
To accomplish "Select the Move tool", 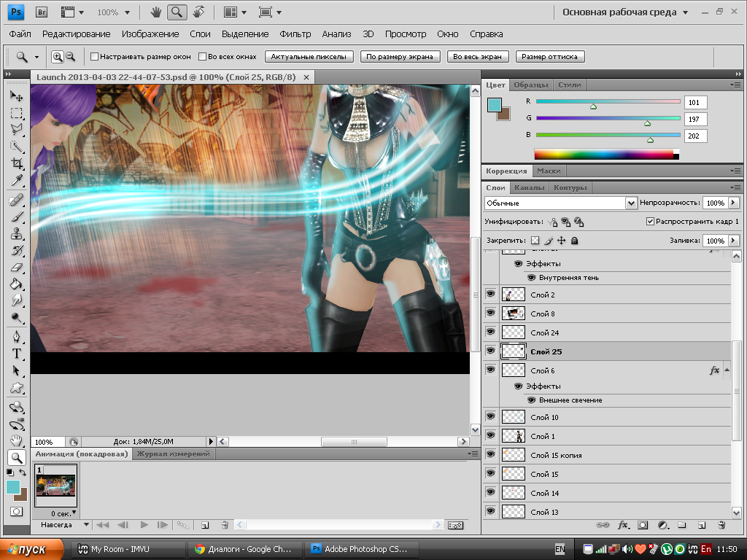I will coord(16,96).
